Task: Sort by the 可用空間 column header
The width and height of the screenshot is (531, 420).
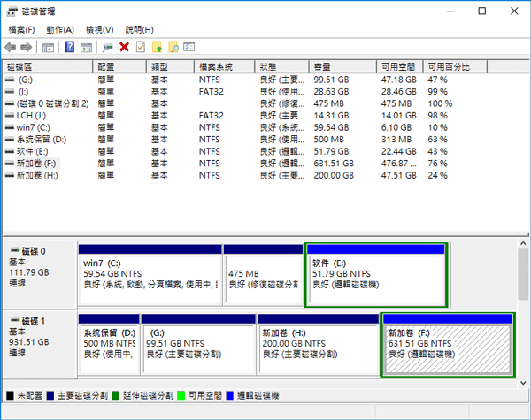Action: tap(400, 66)
